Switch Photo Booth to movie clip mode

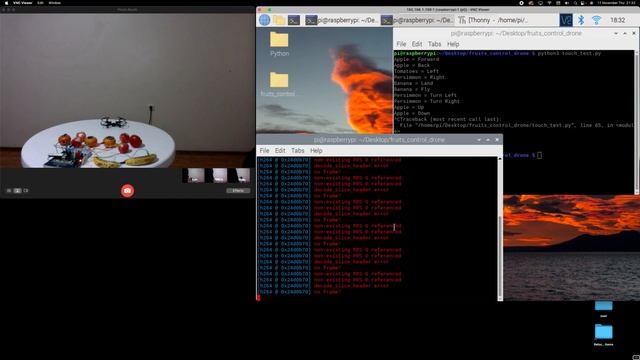tap(26, 191)
